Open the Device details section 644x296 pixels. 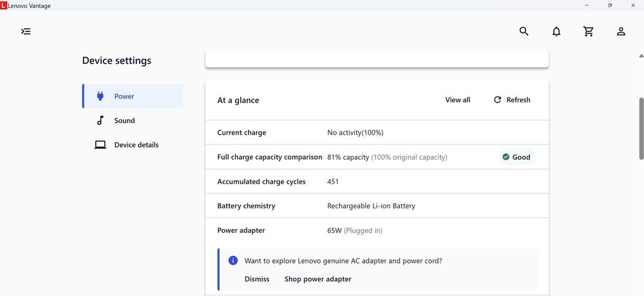[x=137, y=145]
